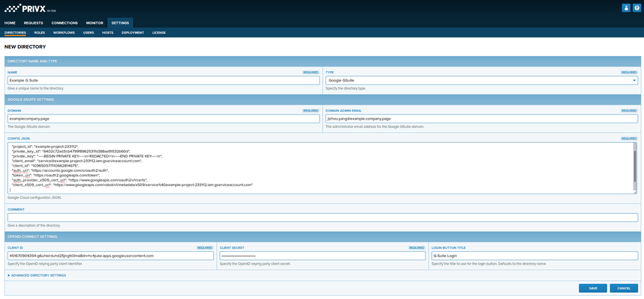Click the Config JSON scrollbar
644x299 pixels.
635,168
